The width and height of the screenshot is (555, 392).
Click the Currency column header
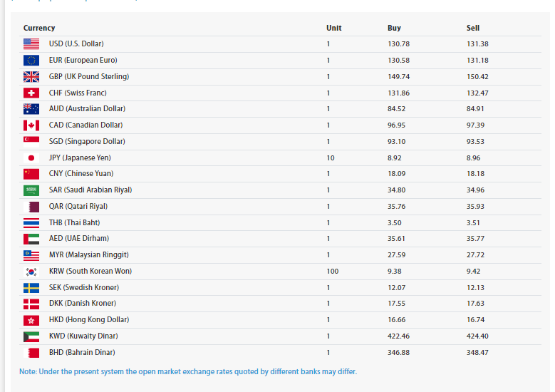pyautogui.click(x=39, y=28)
